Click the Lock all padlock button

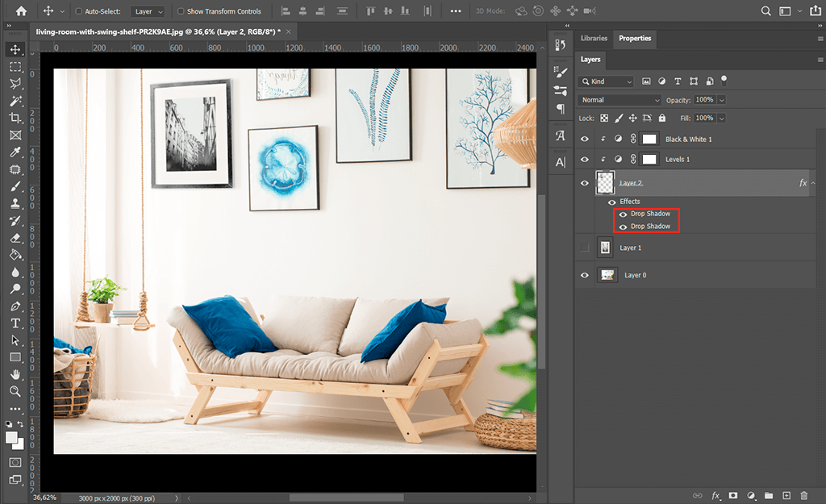pyautogui.click(x=662, y=118)
